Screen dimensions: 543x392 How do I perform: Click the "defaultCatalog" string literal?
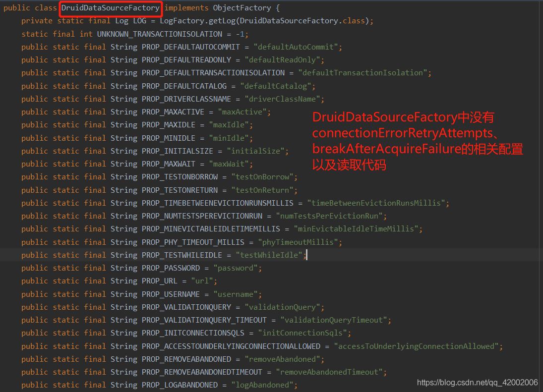pyautogui.click(x=276, y=86)
